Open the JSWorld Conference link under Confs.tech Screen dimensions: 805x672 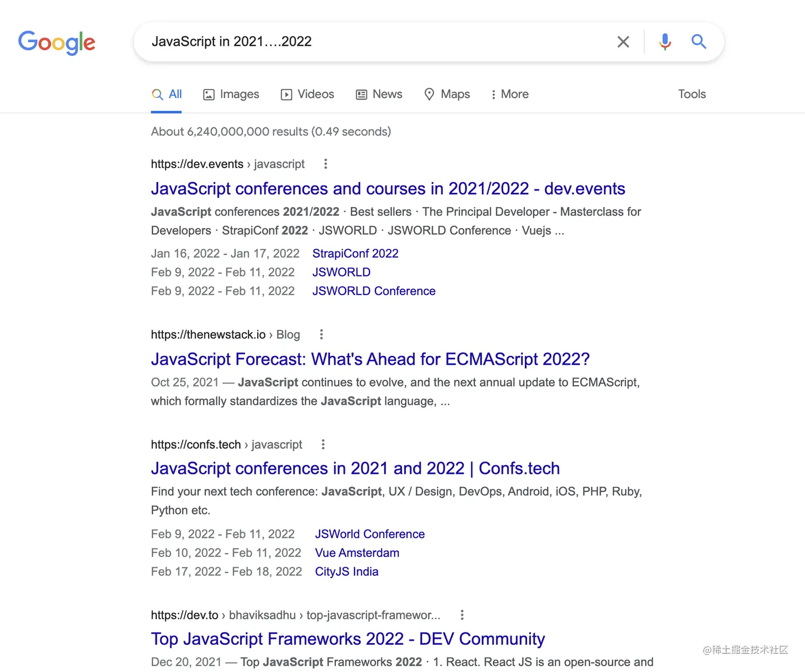click(369, 534)
